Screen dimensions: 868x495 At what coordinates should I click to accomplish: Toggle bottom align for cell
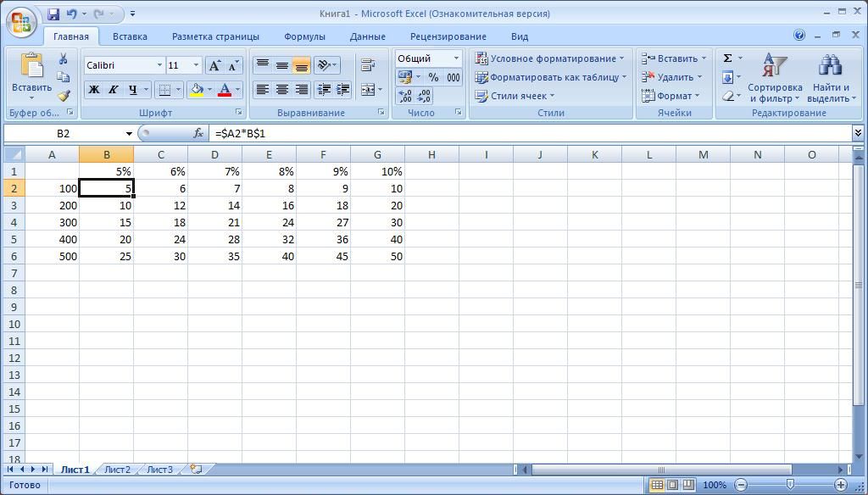pyautogui.click(x=301, y=65)
